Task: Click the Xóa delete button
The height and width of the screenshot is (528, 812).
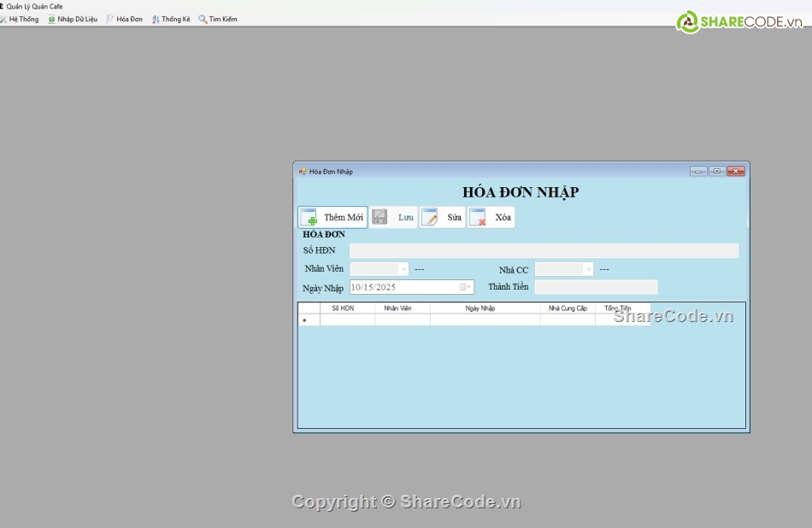Action: click(491, 217)
